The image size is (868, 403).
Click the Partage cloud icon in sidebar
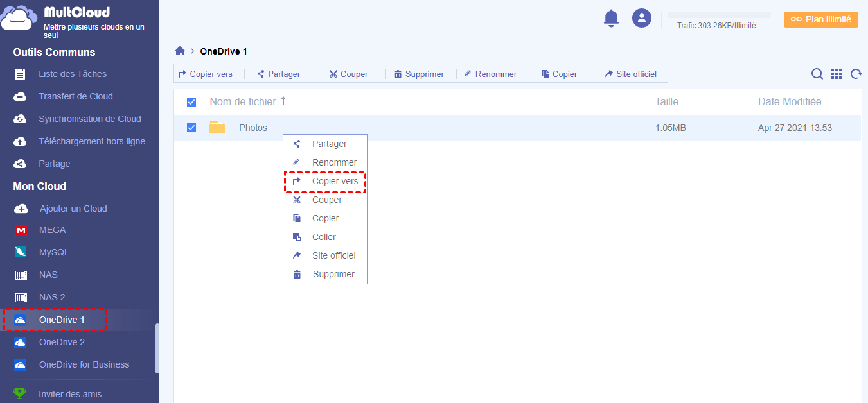20,164
